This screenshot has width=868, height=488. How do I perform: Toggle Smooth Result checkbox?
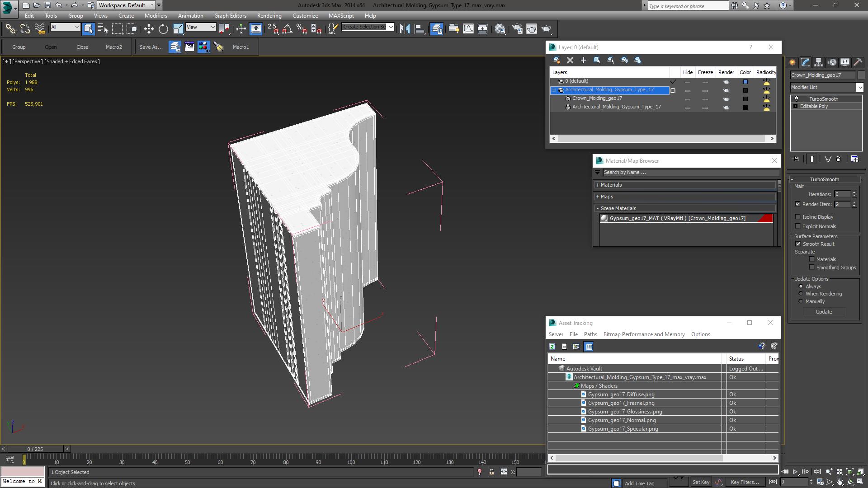[x=798, y=244]
